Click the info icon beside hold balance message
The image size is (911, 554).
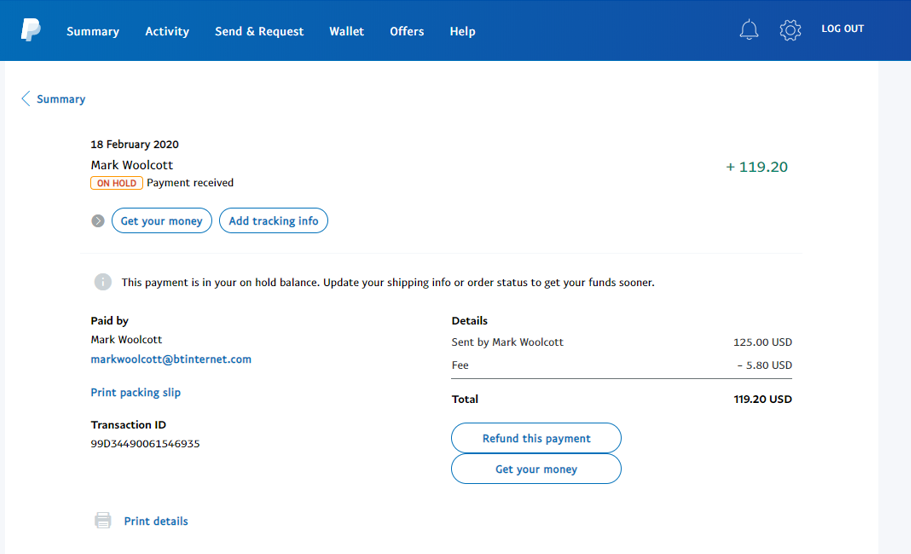103,282
